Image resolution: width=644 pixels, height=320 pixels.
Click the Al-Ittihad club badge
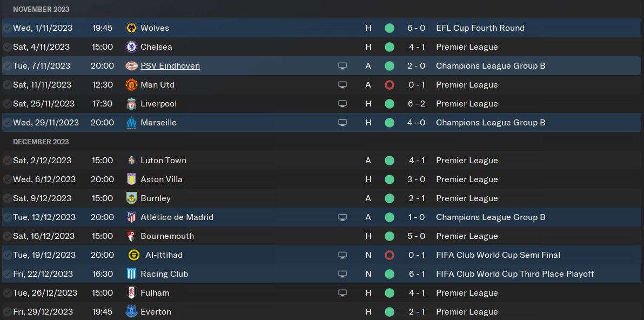click(x=134, y=255)
